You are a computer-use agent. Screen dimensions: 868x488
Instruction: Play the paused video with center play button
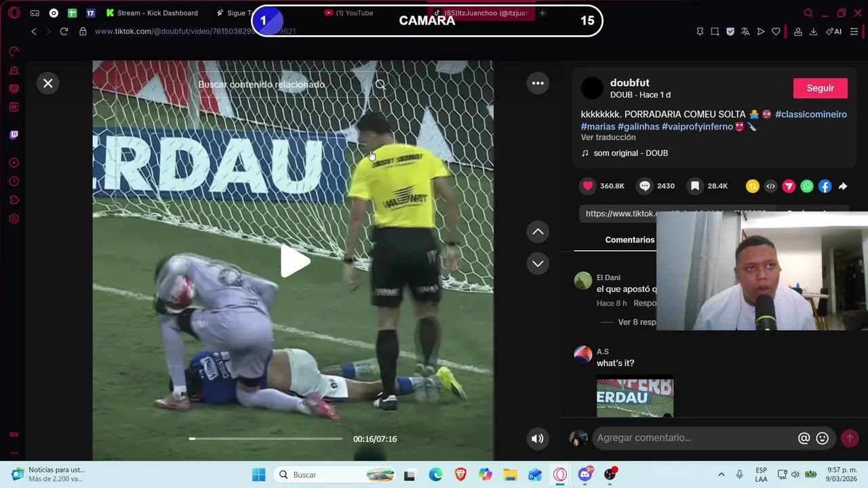295,262
